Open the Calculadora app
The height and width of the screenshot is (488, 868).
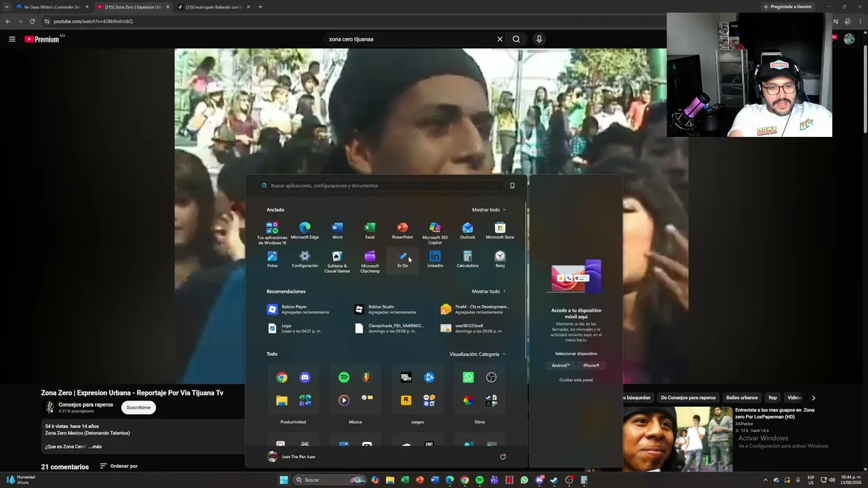(467, 259)
